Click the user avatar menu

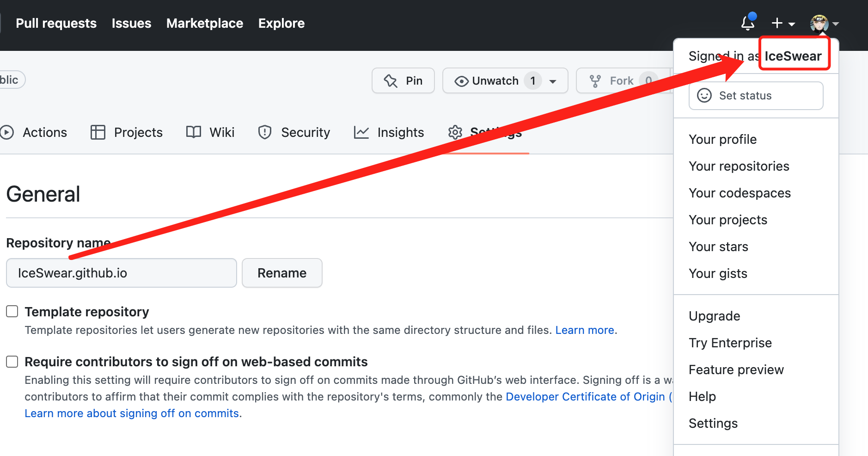pyautogui.click(x=824, y=23)
